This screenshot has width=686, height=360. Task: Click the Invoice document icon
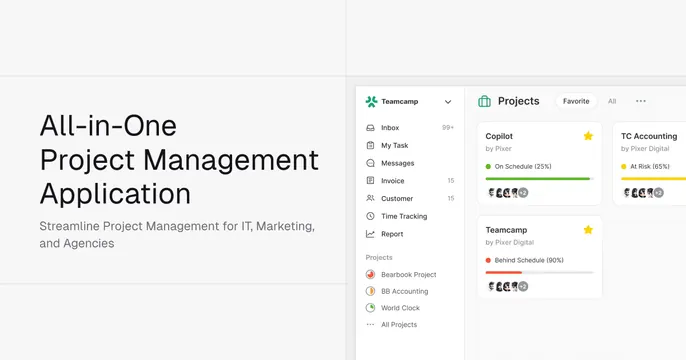point(370,181)
